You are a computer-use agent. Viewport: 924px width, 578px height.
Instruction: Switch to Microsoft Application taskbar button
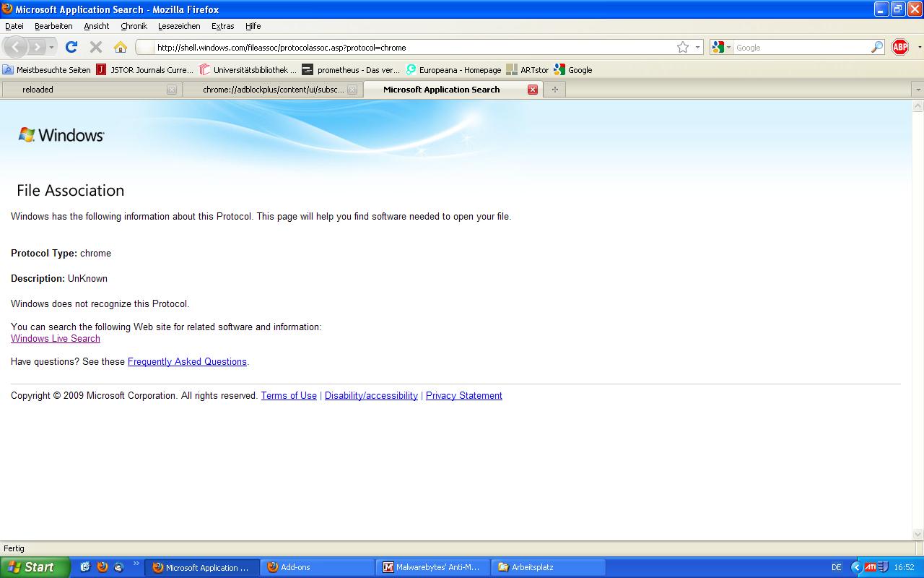point(202,567)
